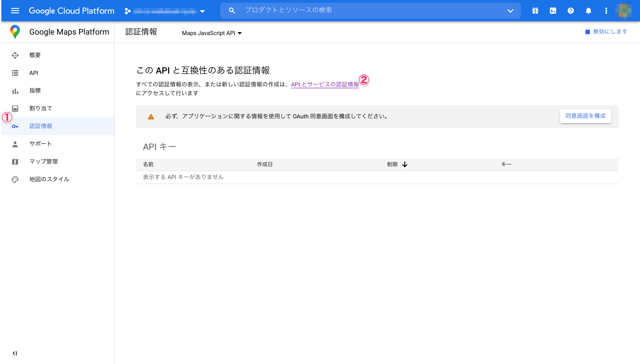Sort by 制限 column arrow
The image size is (640, 364).
click(x=405, y=164)
